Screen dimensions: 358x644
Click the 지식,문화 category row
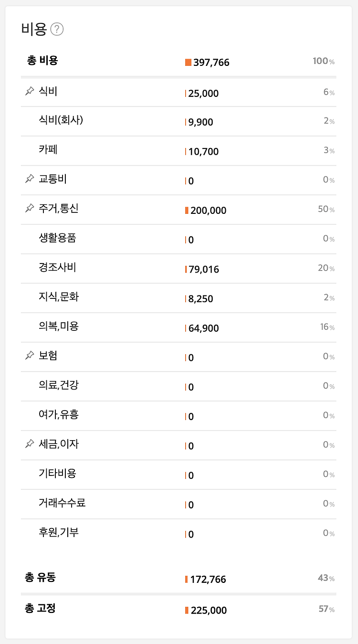[179, 298]
